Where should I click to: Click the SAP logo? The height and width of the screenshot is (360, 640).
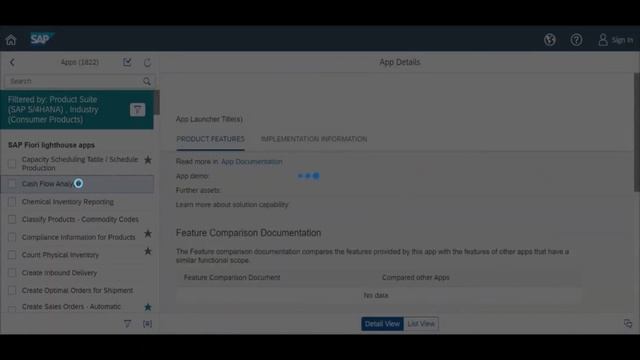click(x=42, y=39)
